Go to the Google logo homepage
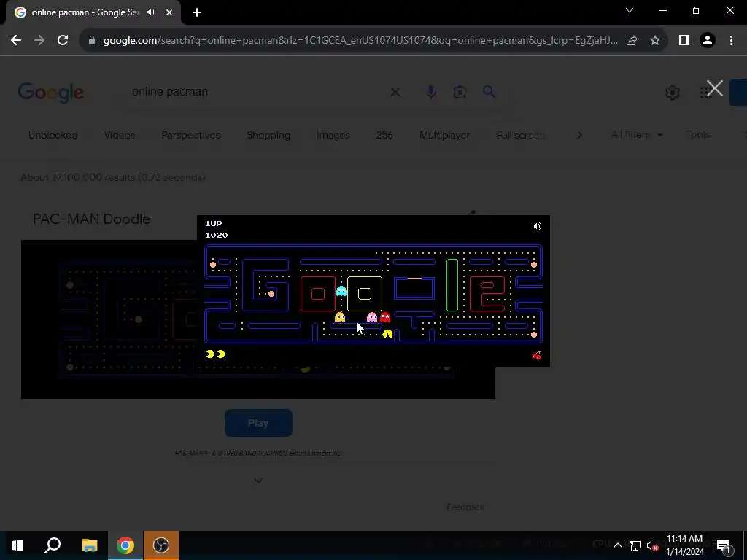Image resolution: width=747 pixels, height=560 pixels. (x=50, y=93)
